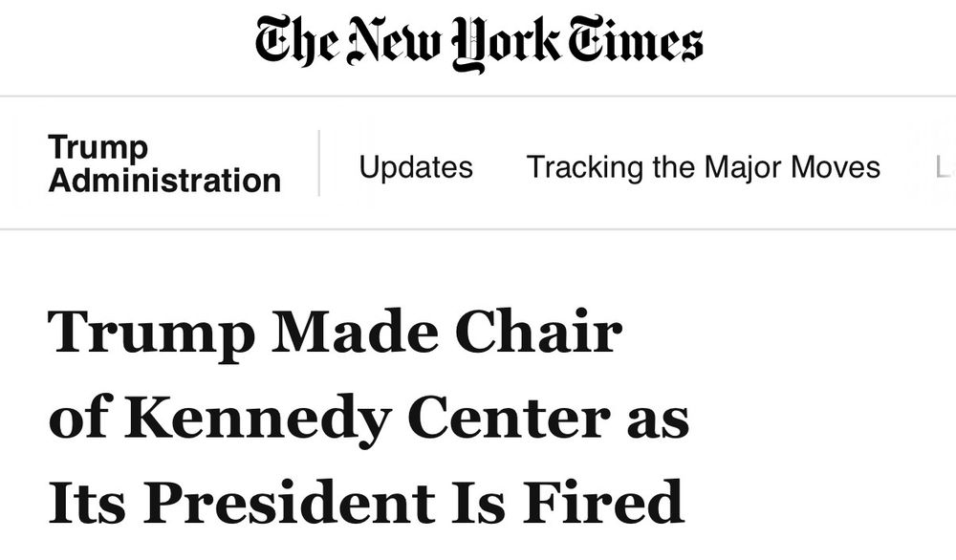Viewport: 956px width, 560px height.
Task: Click "Administration" in the section label
Action: coord(164,181)
